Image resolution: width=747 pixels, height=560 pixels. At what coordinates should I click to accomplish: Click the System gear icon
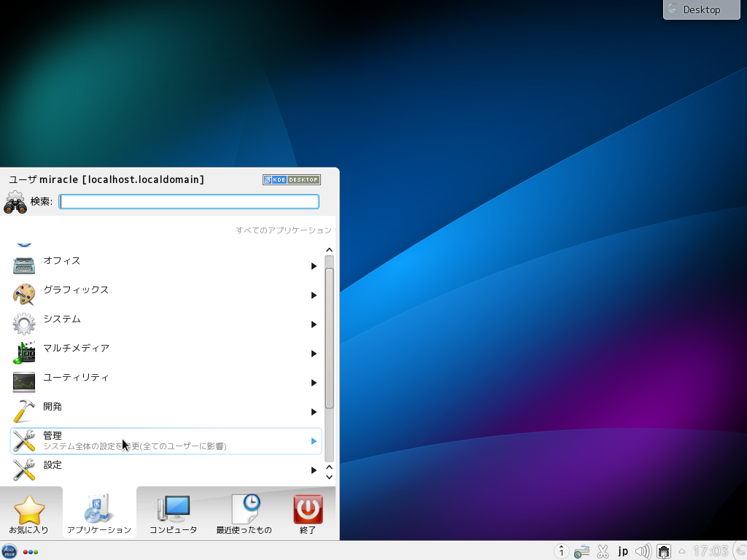[24, 324]
